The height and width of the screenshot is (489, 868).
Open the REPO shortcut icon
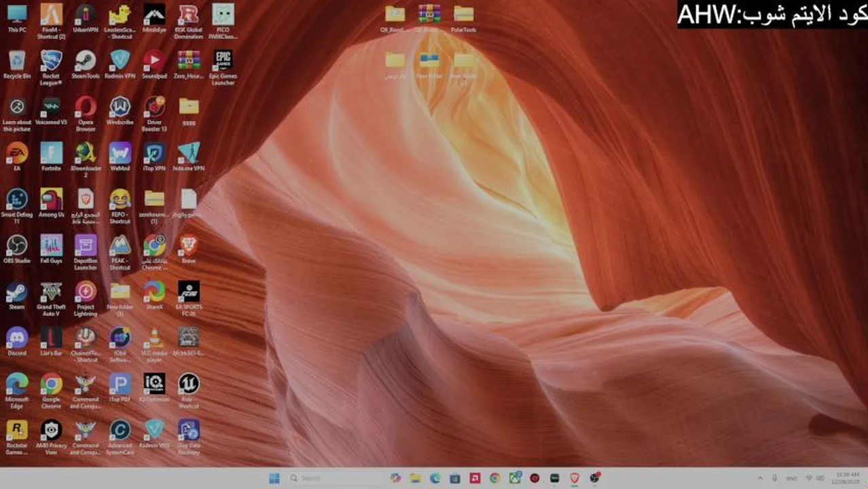120,206
